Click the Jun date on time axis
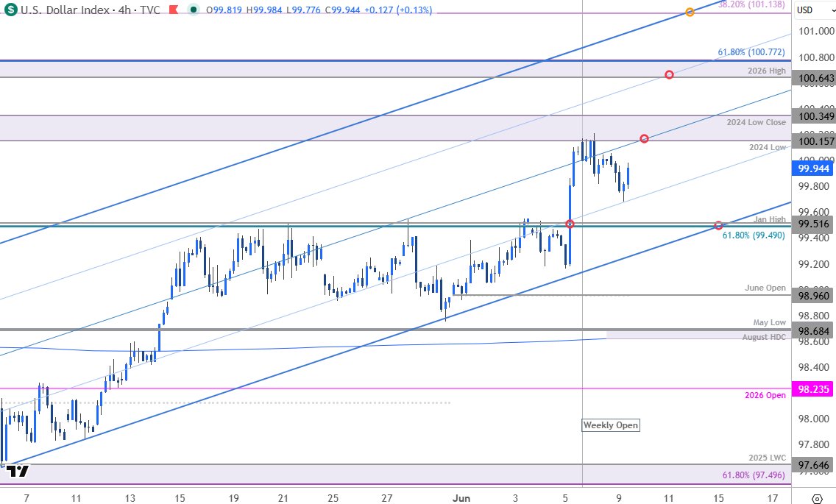This screenshot has height=504, width=836. pos(461,498)
